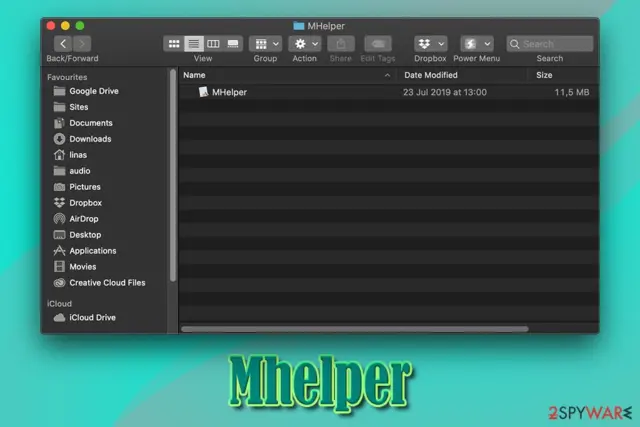Open Sites folder in sidebar
The image size is (640, 427).
(78, 107)
